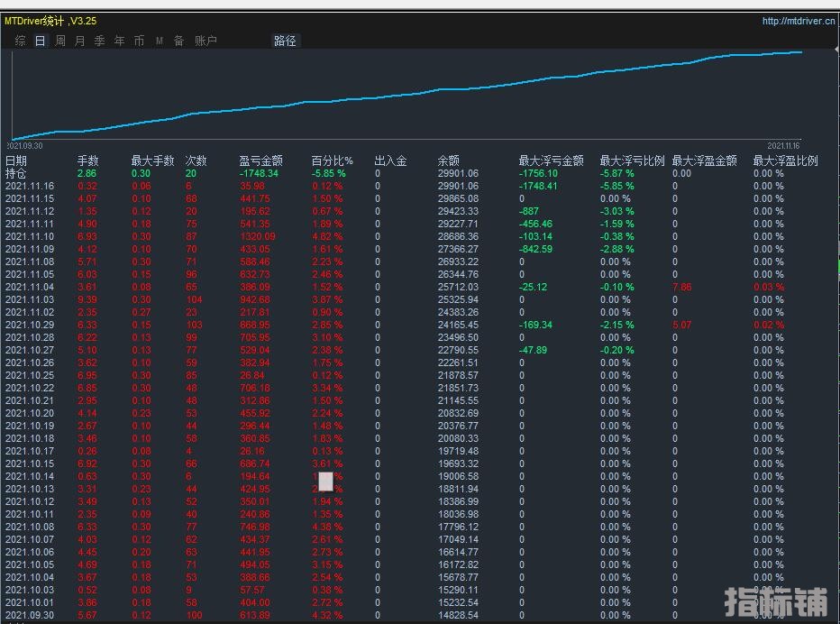Click the 942.68 profit amount
Image resolution: width=840 pixels, height=624 pixels.
click(255, 299)
